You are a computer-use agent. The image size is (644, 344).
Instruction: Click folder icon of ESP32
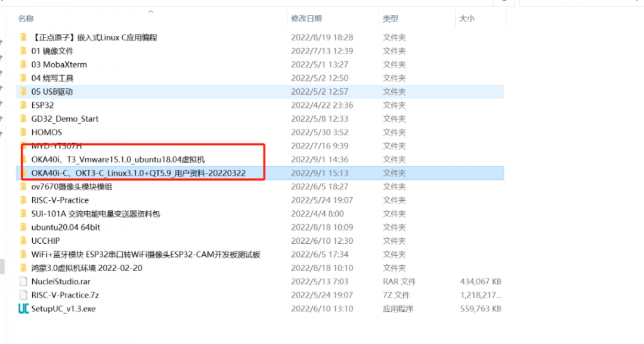[x=23, y=105]
